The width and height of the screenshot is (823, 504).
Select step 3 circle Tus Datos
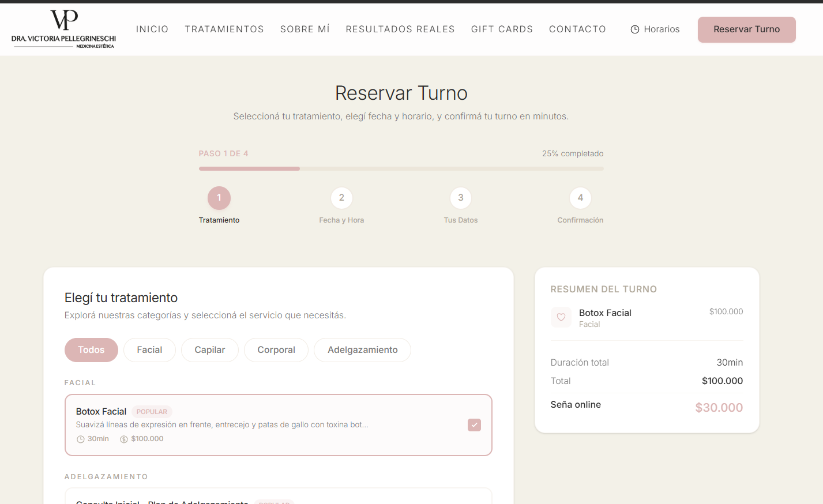tap(460, 198)
